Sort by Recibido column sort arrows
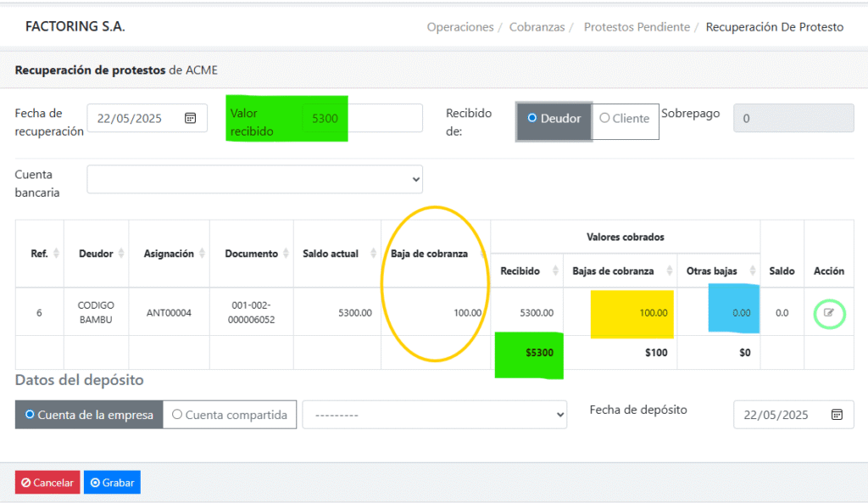 click(556, 271)
